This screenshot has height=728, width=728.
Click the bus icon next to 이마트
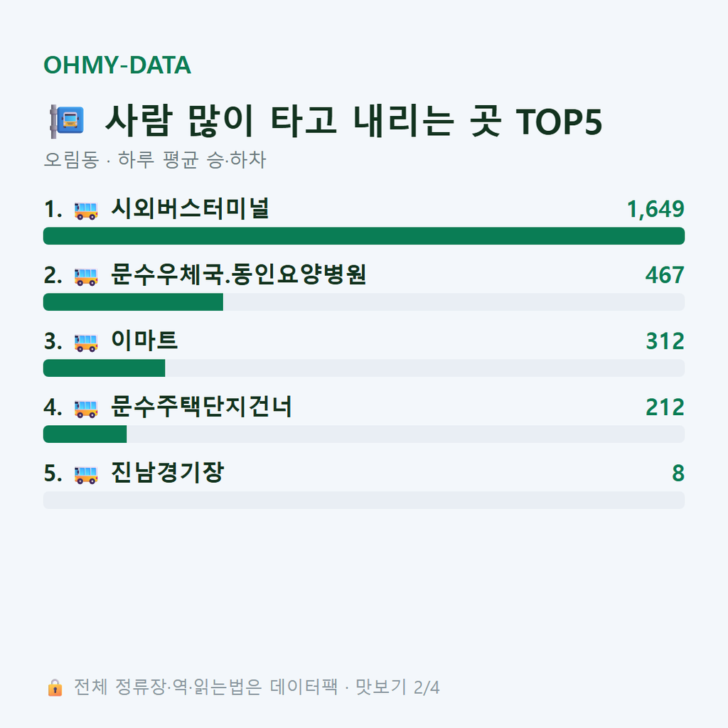(86, 342)
